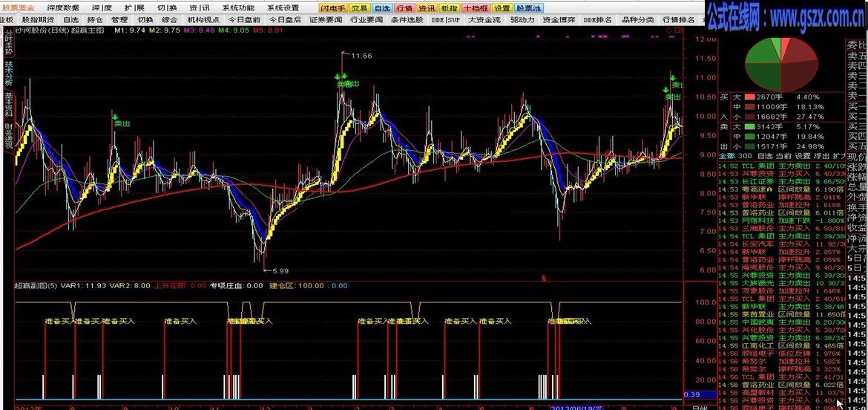Click the 大族激光 主力卖出 alert row
The height and width of the screenshot is (410, 868).
(x=782, y=283)
